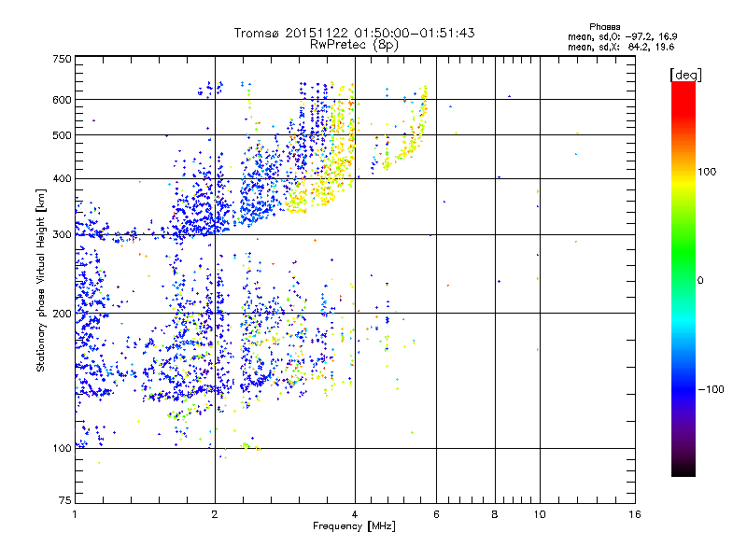Click the 'Phases' heading text

604,27
